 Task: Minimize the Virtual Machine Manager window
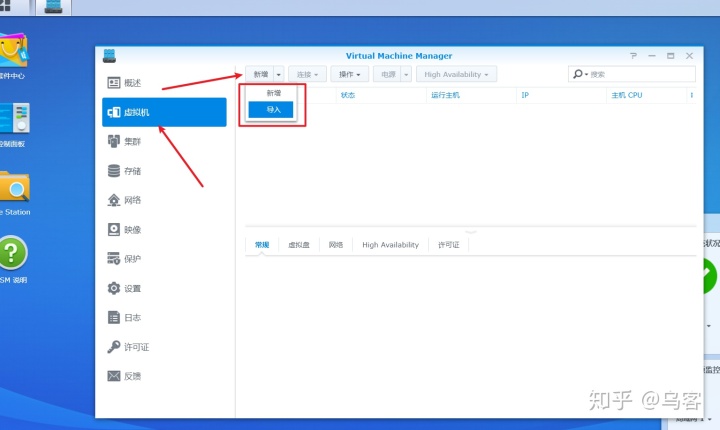click(652, 56)
